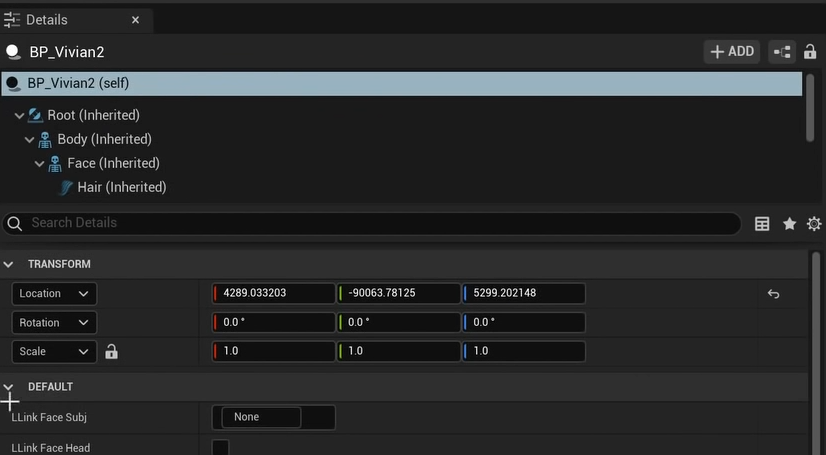Open the Location type dropdown
The image size is (826, 455).
[x=54, y=294]
